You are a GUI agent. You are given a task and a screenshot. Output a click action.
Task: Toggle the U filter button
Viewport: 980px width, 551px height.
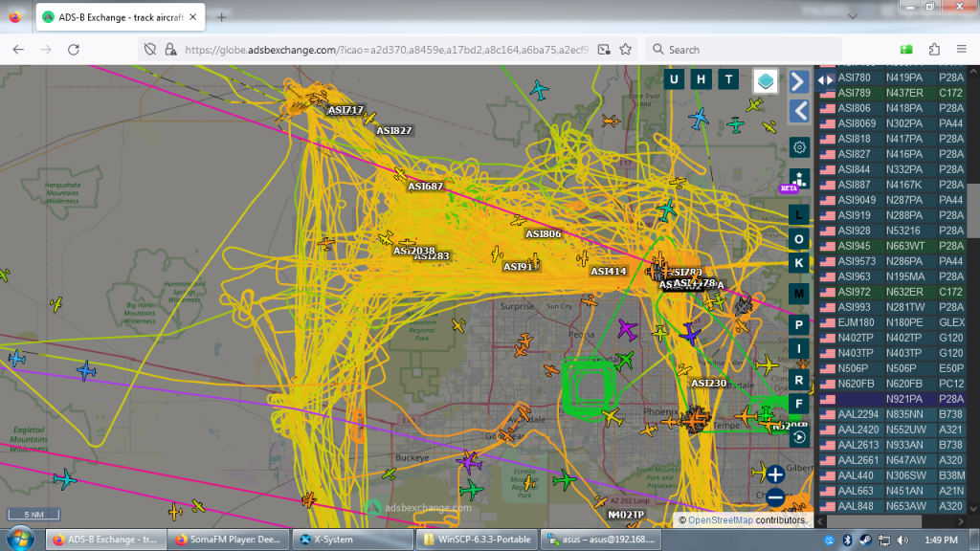coord(674,79)
